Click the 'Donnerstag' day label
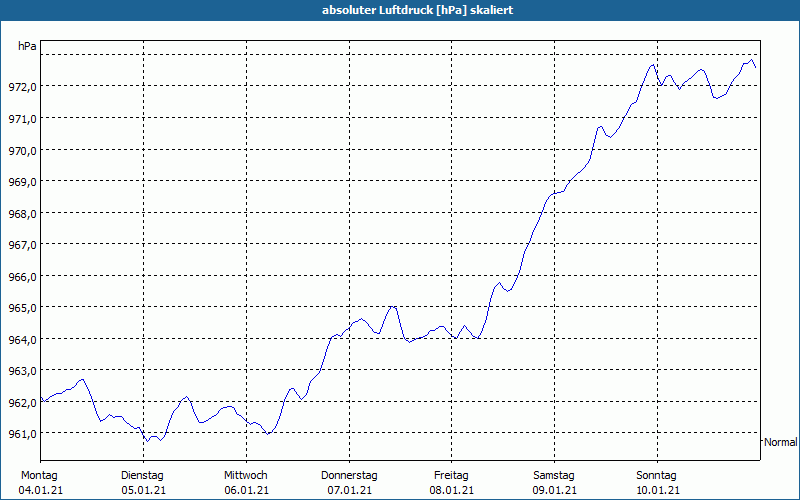 [x=349, y=476]
